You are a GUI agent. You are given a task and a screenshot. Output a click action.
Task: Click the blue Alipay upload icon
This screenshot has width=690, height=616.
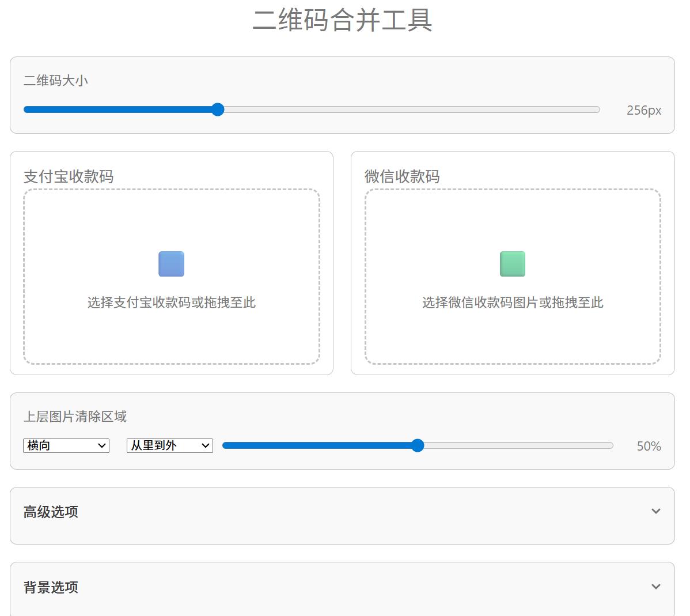[171, 264]
